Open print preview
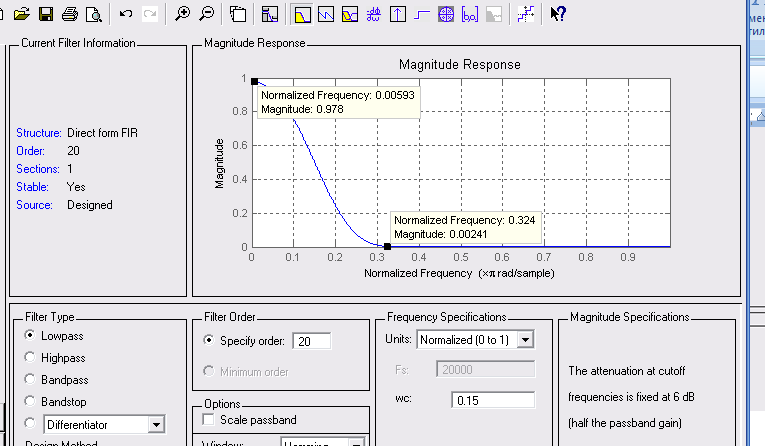This screenshot has width=765, height=446. click(94, 14)
